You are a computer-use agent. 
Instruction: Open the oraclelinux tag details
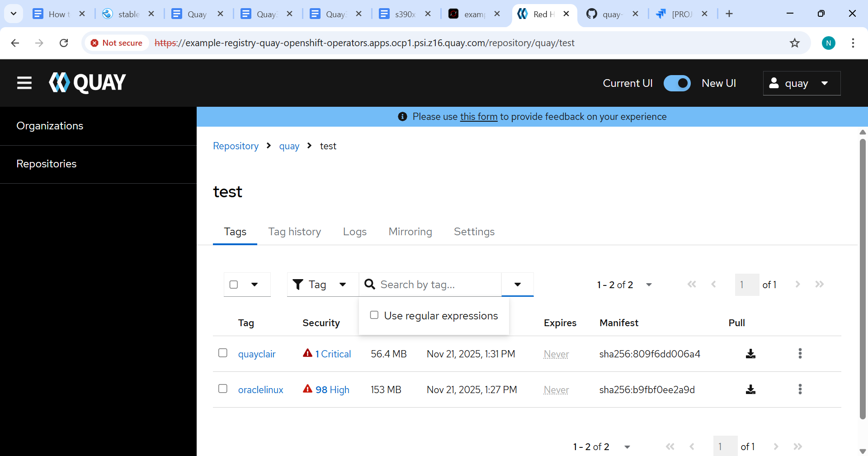click(260, 390)
